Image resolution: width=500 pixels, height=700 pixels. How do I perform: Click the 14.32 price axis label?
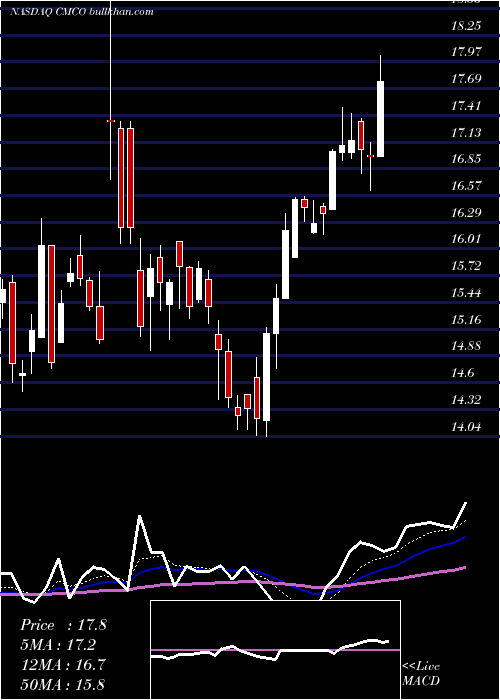466,400
